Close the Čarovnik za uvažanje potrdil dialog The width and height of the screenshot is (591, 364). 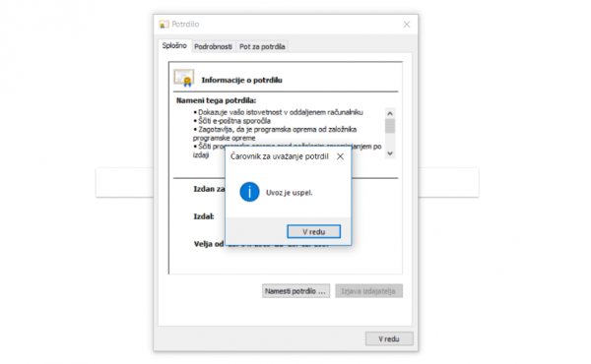click(x=340, y=156)
